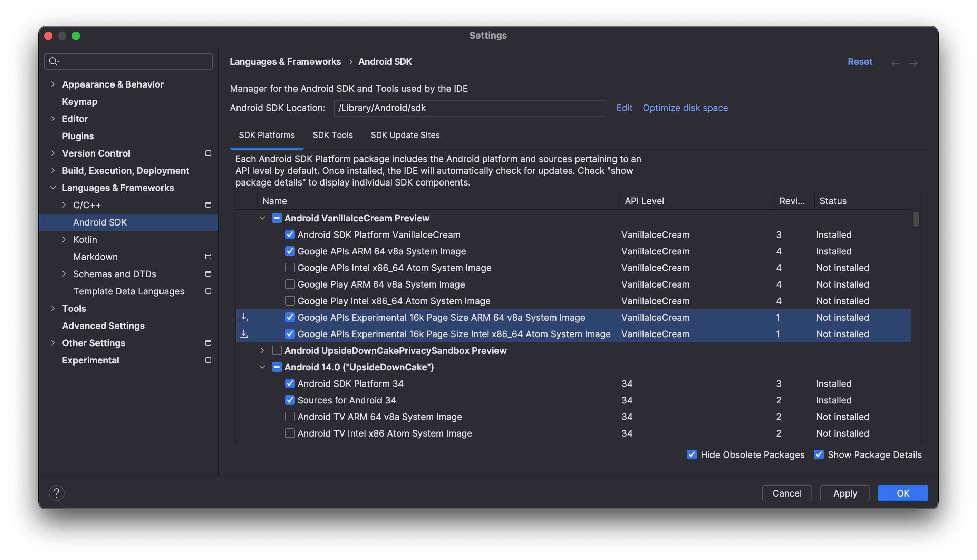Click the back navigation arrow icon

point(895,61)
